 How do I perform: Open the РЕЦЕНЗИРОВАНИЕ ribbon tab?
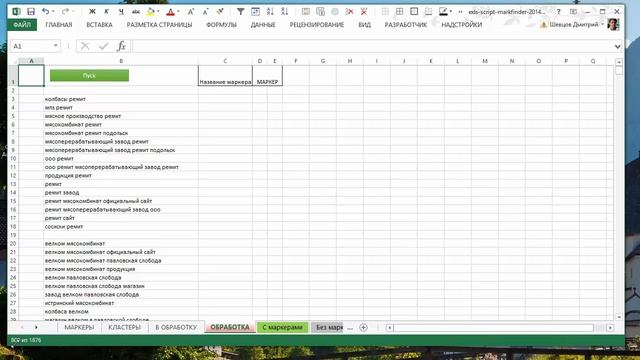point(317,25)
